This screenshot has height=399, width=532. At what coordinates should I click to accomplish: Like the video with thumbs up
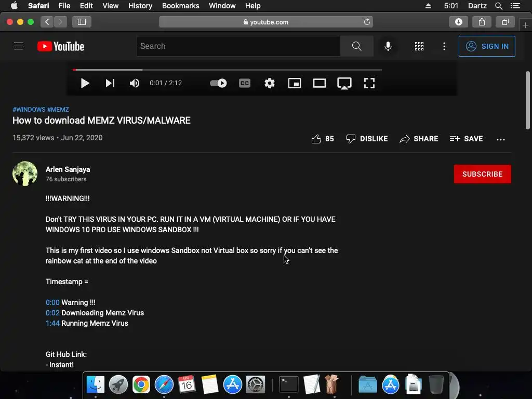click(323, 139)
